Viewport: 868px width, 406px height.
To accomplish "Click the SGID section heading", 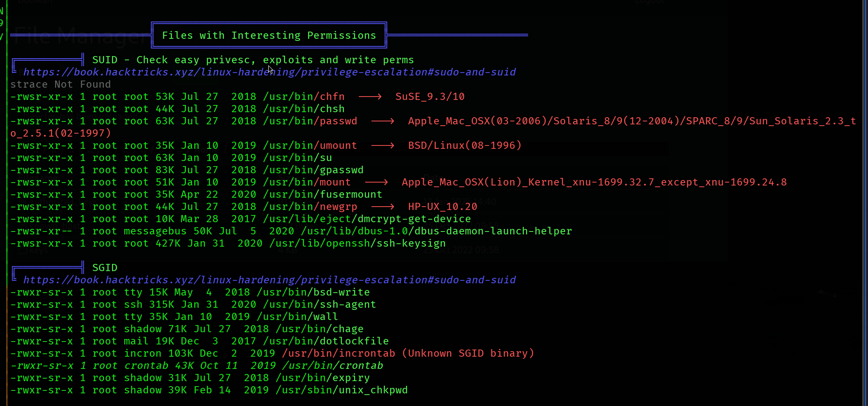I will (x=104, y=268).
